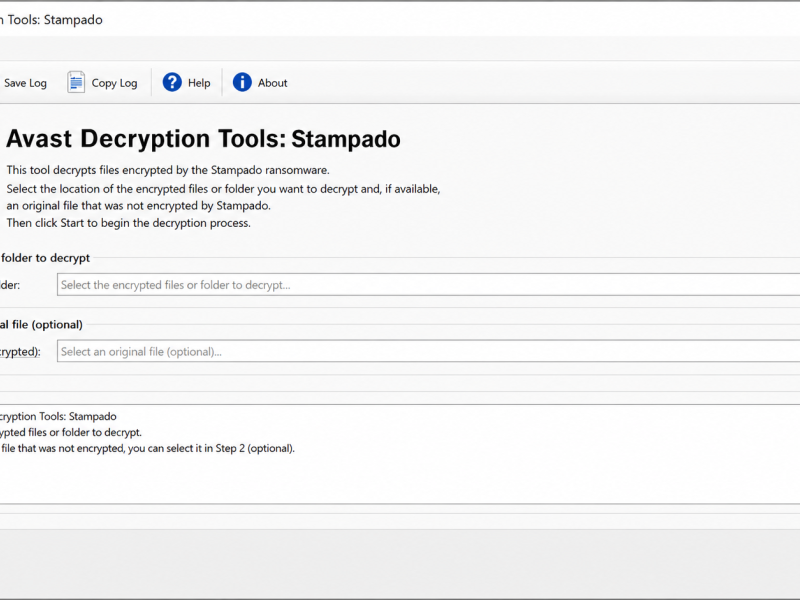Click the 'Then click Start to begin' instruction

coord(129,223)
